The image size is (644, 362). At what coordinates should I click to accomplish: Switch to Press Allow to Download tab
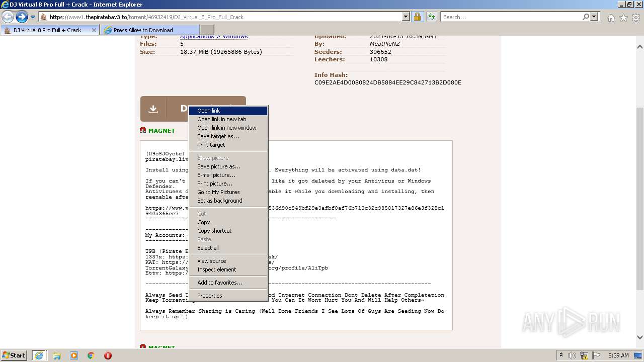[150, 30]
